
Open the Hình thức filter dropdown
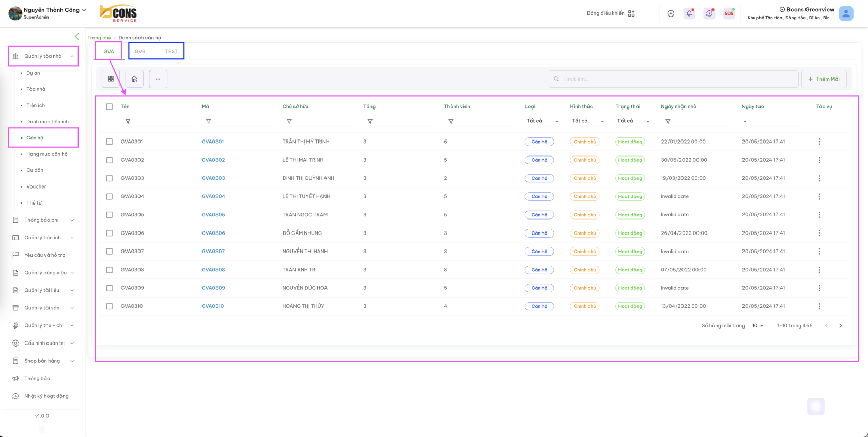point(588,121)
